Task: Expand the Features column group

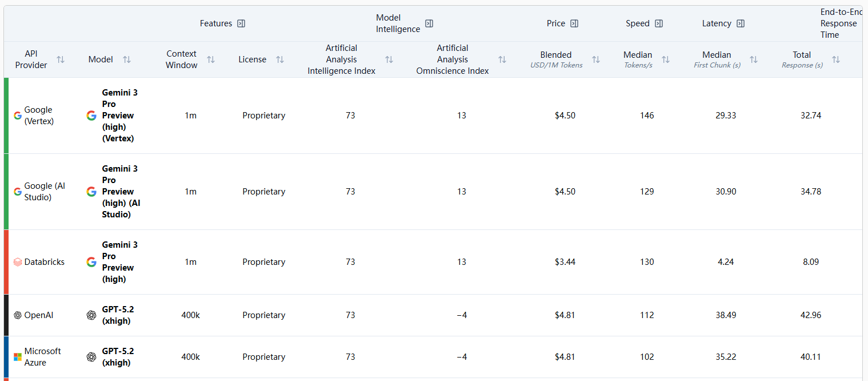Action: tap(241, 23)
